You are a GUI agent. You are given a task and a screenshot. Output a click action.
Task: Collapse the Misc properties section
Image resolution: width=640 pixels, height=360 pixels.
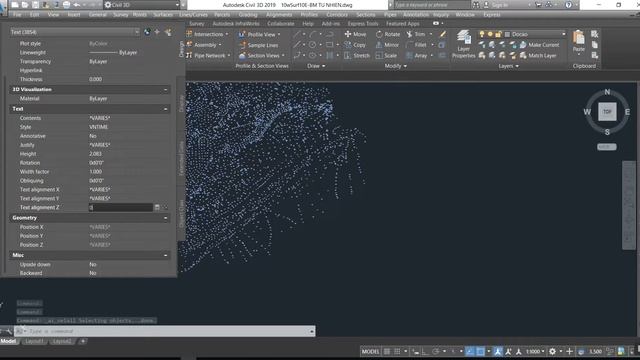165,255
